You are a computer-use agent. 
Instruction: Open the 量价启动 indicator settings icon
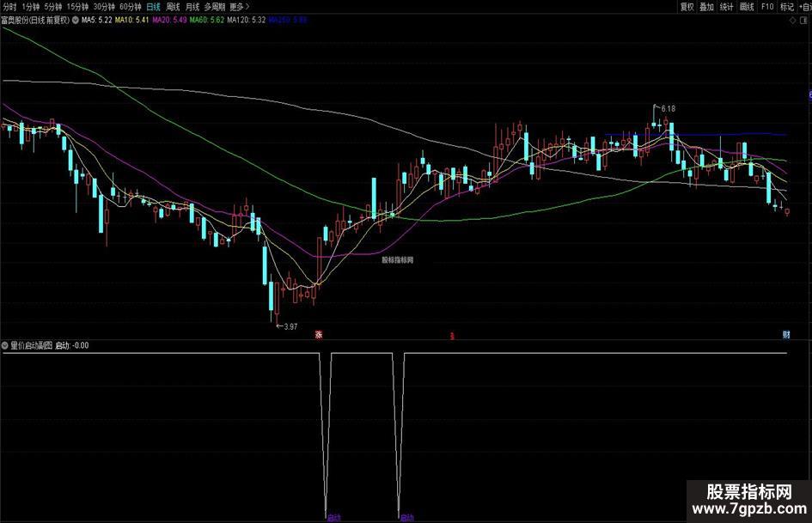tap(5, 345)
